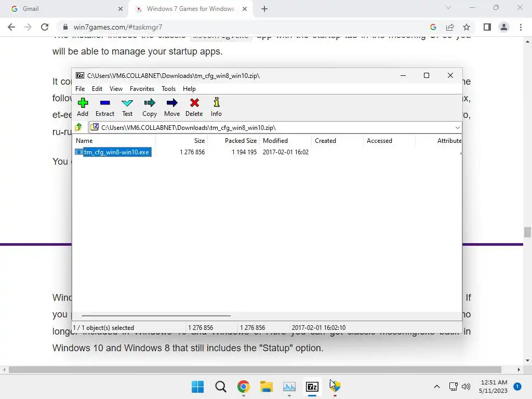Click the security shield taskbar icon

coord(335,387)
